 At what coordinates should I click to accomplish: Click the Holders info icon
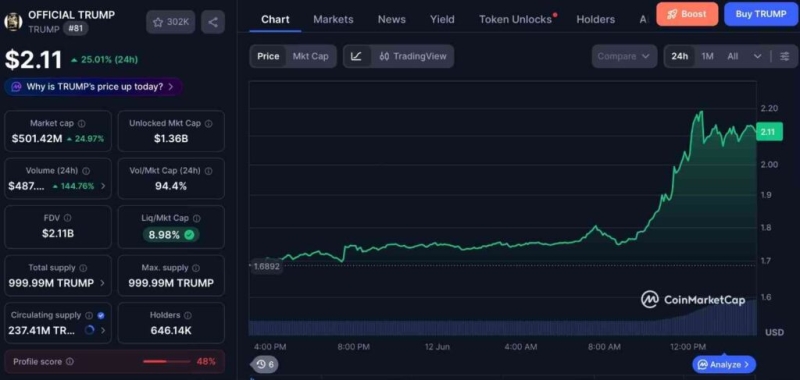point(188,315)
